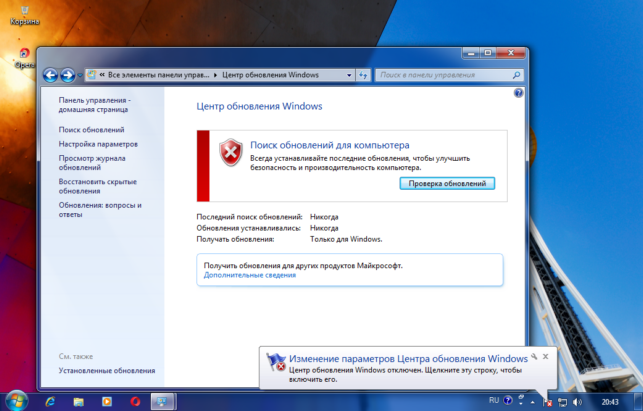Image resolution: width=643 pixels, height=411 pixels.
Task: Open Windows Explorer from taskbar
Action: pos(78,402)
